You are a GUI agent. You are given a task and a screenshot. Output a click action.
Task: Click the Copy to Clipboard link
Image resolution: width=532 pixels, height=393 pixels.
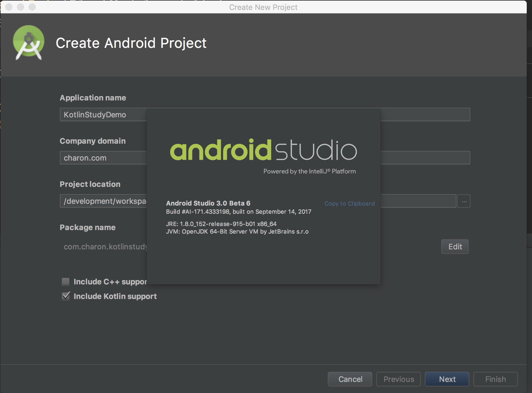349,204
